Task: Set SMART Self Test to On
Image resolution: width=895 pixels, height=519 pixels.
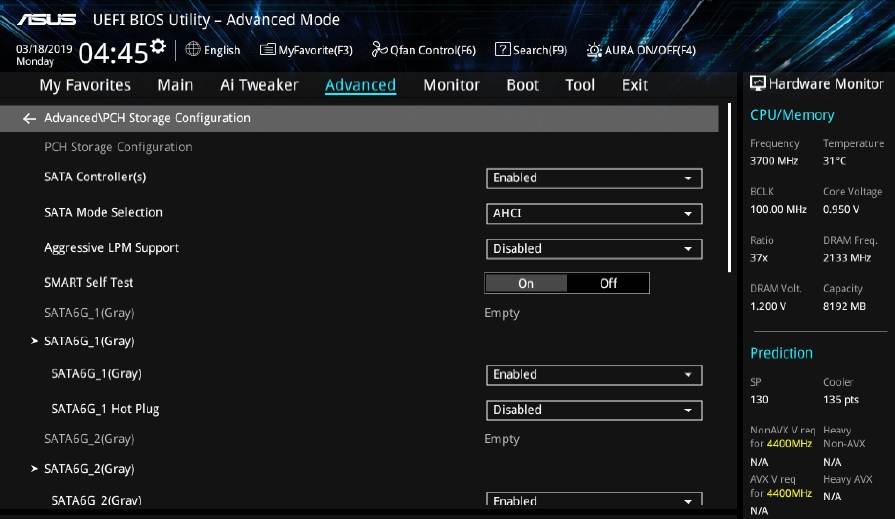Action: [x=526, y=283]
